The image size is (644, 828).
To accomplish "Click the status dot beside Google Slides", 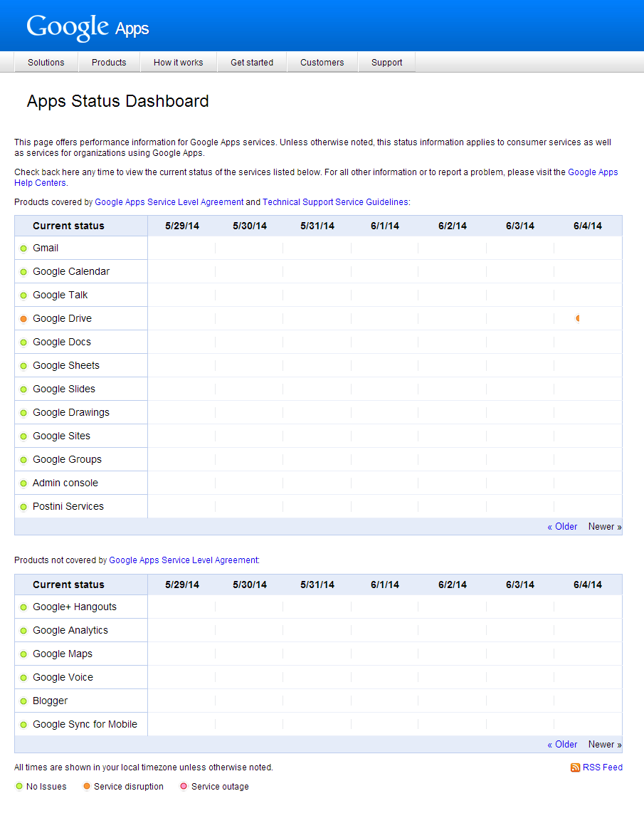I will tap(23, 389).
